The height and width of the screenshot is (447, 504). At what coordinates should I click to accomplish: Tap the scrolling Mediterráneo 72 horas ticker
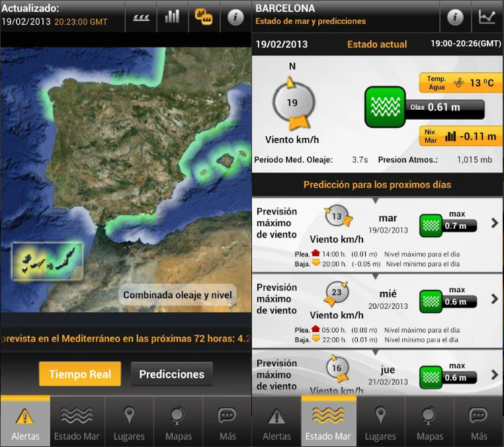(x=126, y=339)
